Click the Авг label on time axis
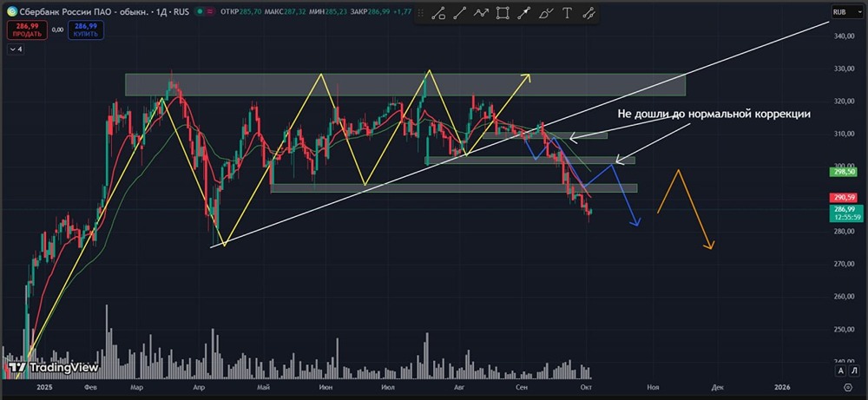This screenshot has height=400, width=868. click(458, 387)
